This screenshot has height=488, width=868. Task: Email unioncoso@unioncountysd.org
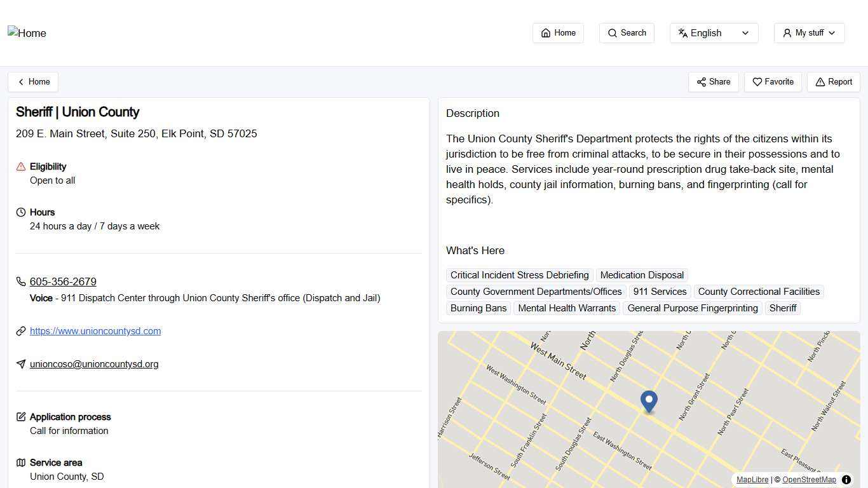coord(94,364)
